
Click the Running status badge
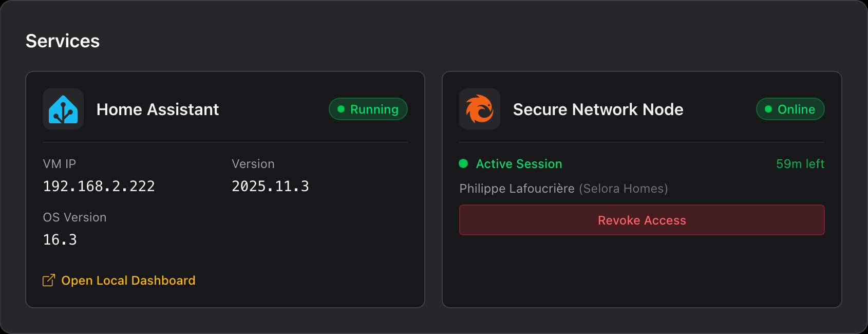[x=368, y=109]
